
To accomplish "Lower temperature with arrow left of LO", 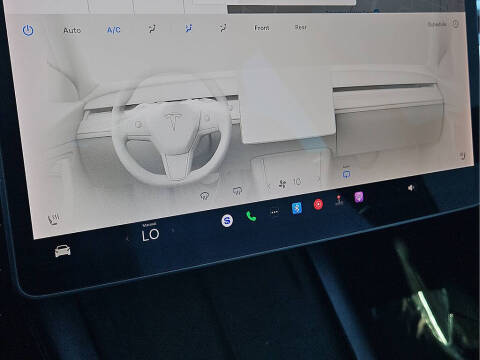I will (x=127, y=238).
